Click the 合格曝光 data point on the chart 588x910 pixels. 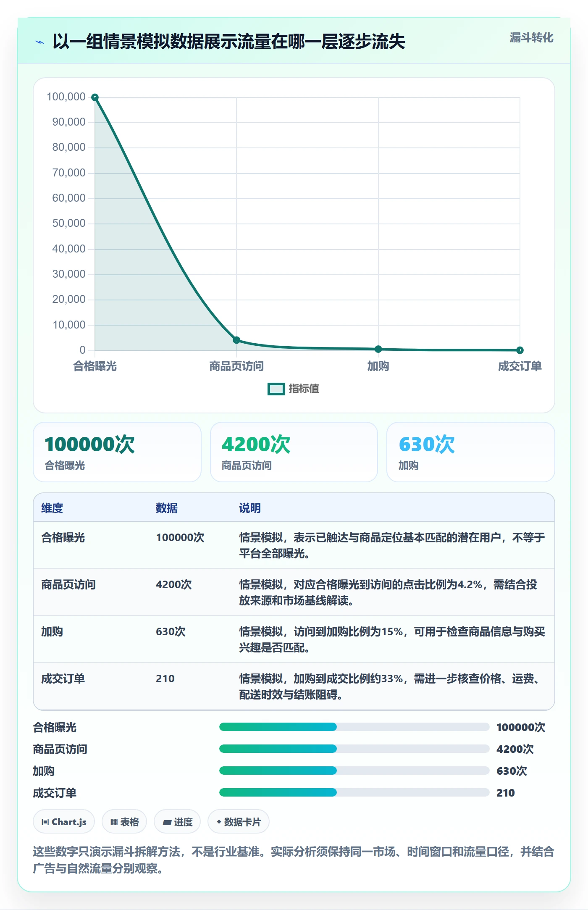coord(95,97)
